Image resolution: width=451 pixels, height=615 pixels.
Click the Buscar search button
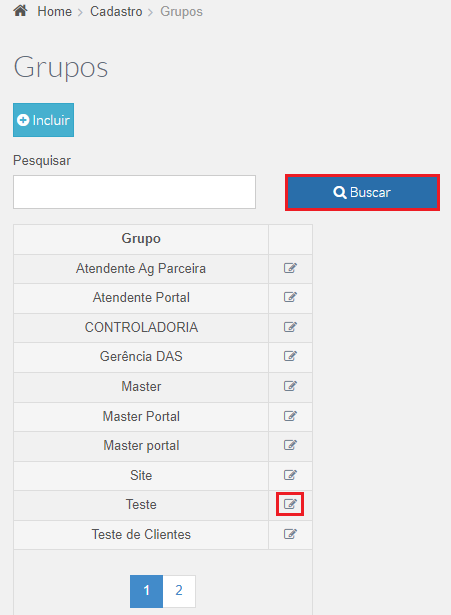(362, 193)
